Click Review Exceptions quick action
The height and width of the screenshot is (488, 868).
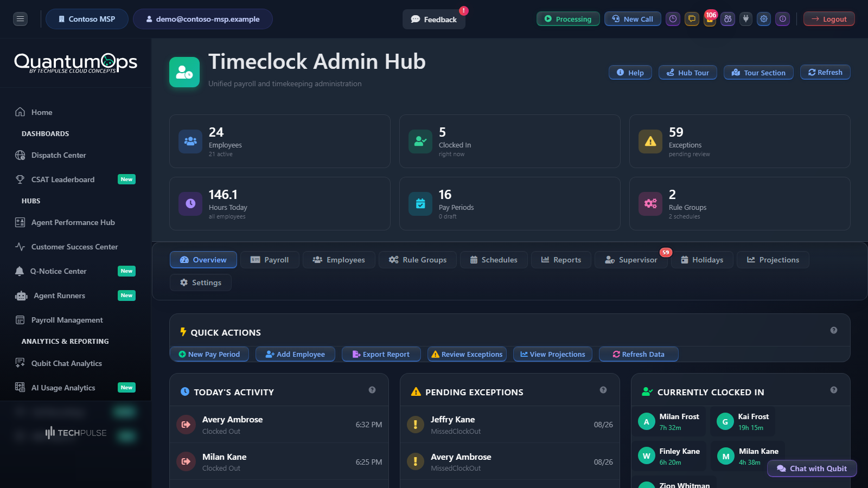[x=467, y=354]
